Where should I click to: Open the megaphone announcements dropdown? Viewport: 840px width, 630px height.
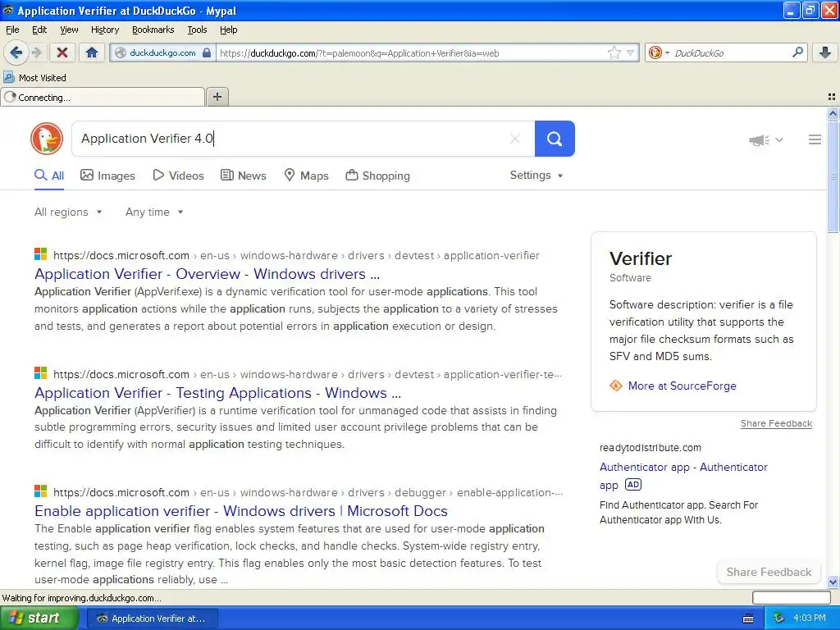(x=766, y=139)
